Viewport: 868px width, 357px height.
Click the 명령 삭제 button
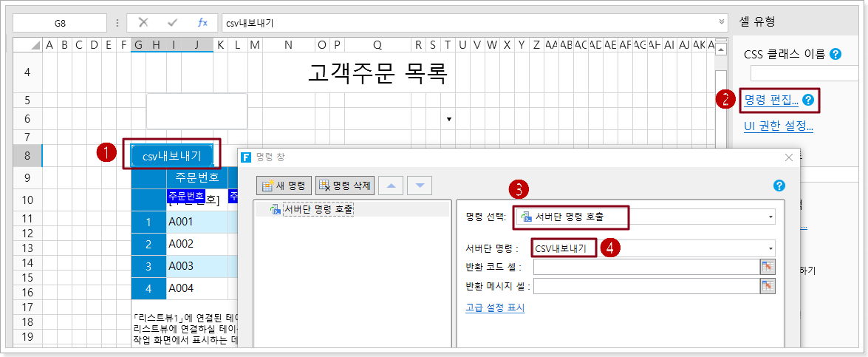pos(345,186)
